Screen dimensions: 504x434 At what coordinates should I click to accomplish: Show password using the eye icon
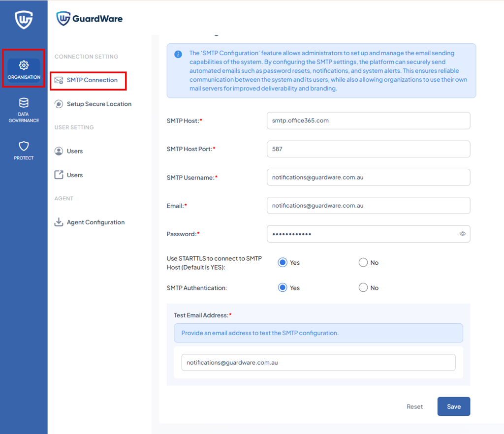point(463,234)
